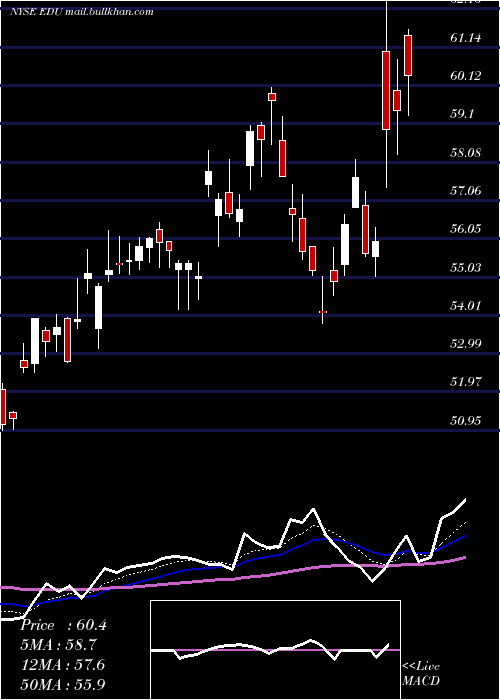Image resolution: width=500 pixels, height=700 pixels.
Task: Click the tall red candle spanning 59 to 61
Action: (x=386, y=90)
